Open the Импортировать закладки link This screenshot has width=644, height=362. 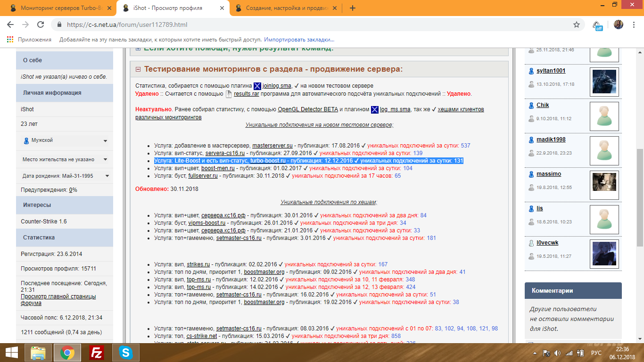coord(299,40)
